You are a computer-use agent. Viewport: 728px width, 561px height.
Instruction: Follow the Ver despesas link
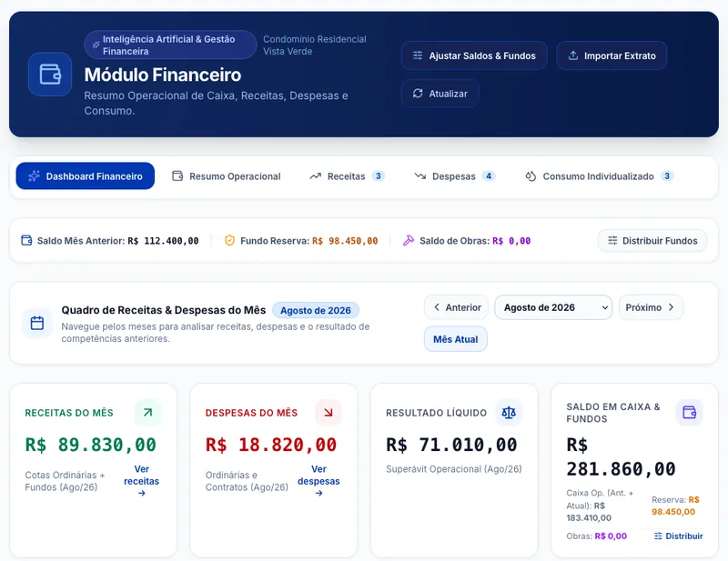[x=318, y=481]
